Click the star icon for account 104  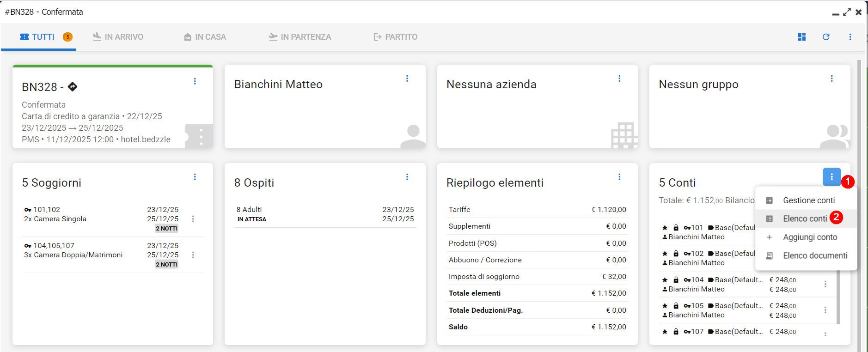coord(665,280)
